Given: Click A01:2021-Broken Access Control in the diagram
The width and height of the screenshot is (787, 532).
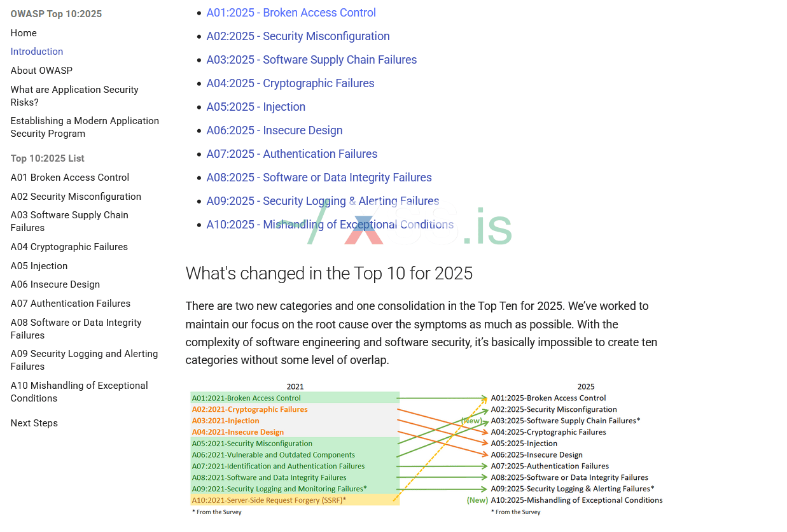Looking at the screenshot, I should pyautogui.click(x=246, y=398).
